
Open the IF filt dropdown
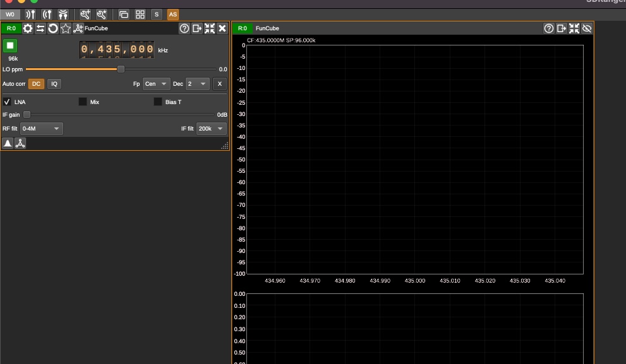click(211, 128)
